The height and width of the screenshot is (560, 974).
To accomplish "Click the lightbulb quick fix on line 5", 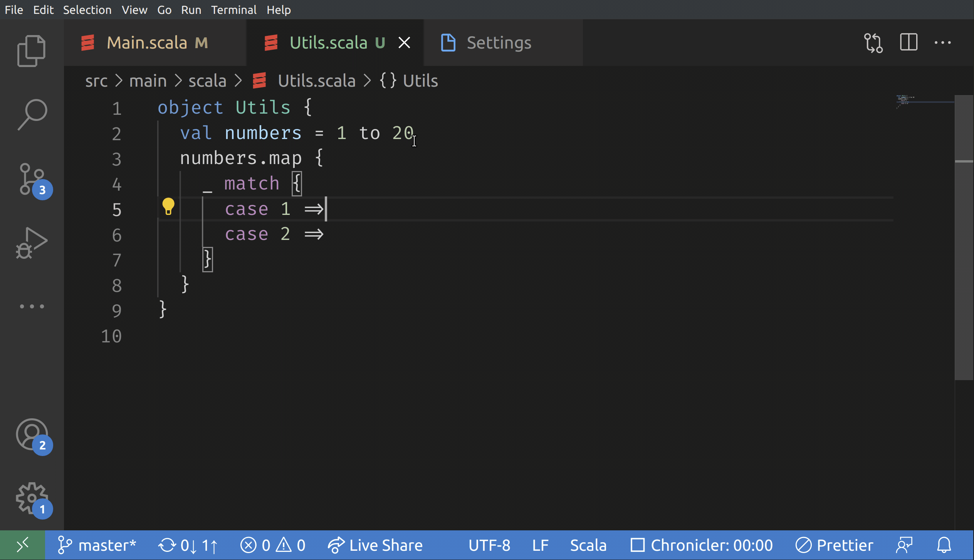I will [x=168, y=207].
